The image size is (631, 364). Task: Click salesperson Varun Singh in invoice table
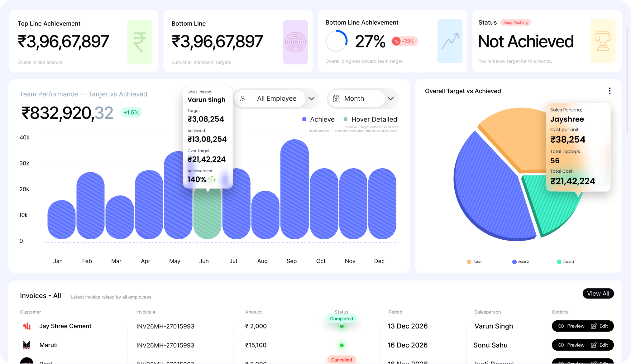point(494,326)
